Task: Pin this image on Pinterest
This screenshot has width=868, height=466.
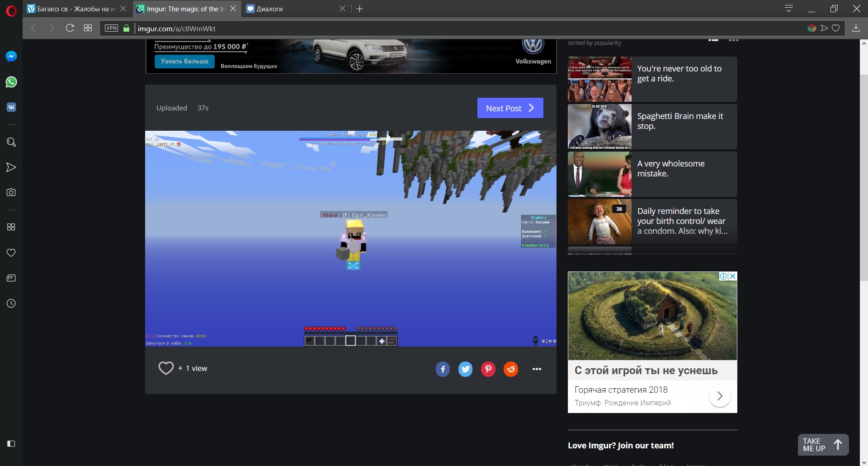Action: [x=488, y=369]
